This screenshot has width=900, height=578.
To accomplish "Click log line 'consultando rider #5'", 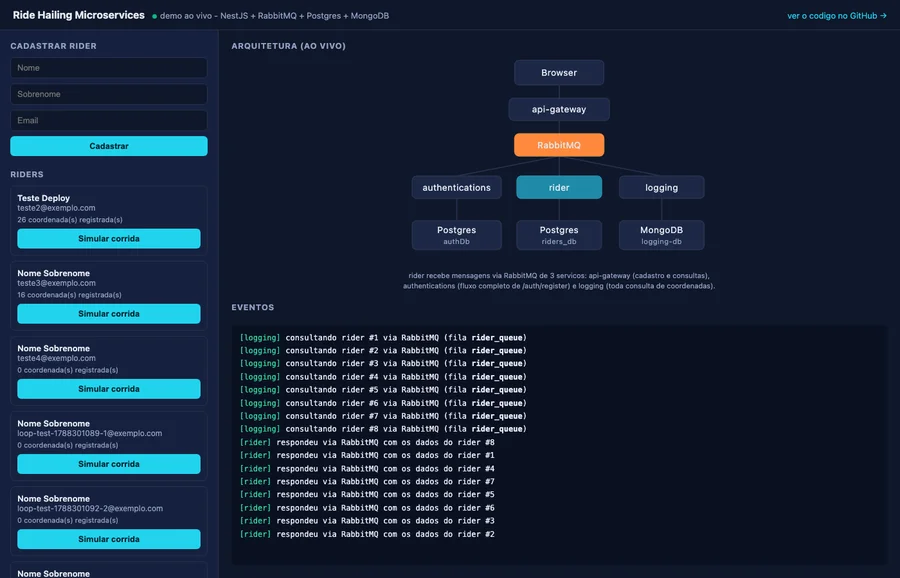I will (x=383, y=390).
